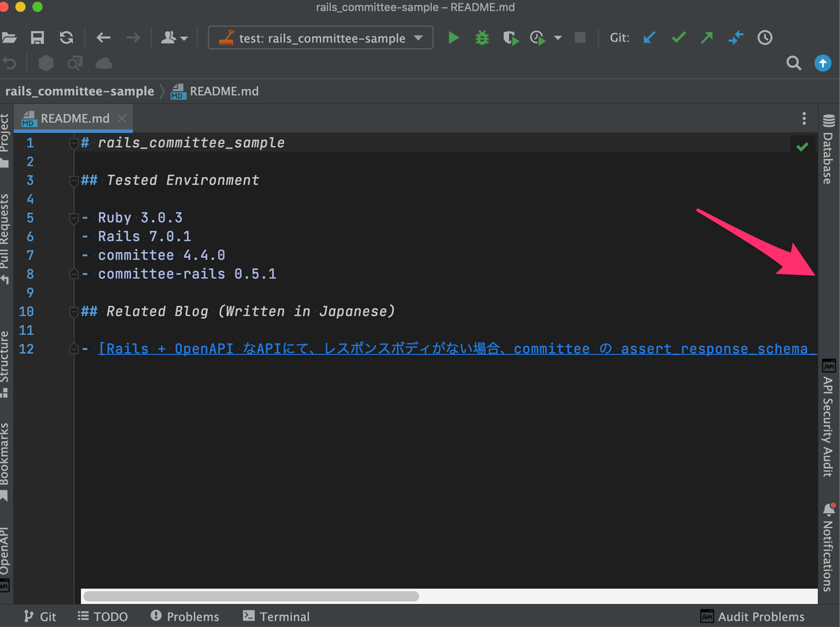Click the blue IDE update arrow icon

tap(822, 64)
